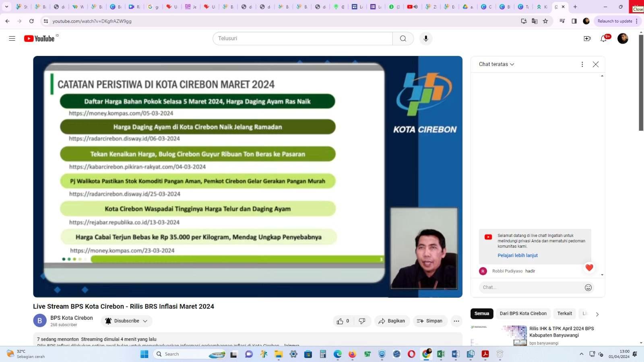Close the live chat panel
This screenshot has width=644, height=362.
[596, 64]
